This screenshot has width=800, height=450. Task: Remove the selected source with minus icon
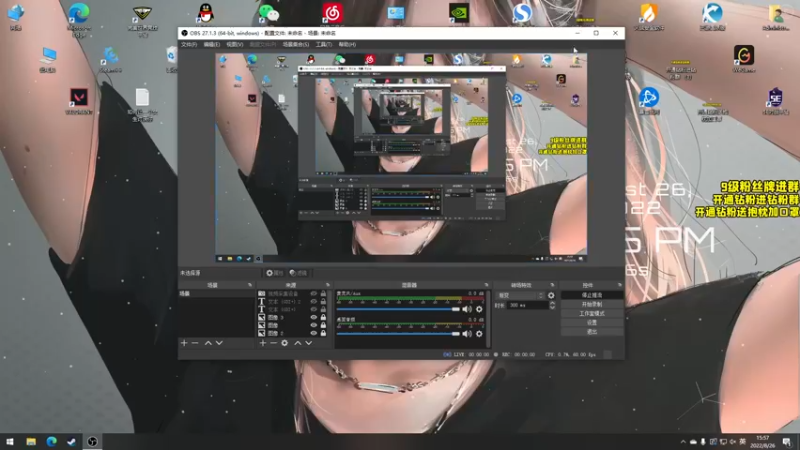point(273,343)
